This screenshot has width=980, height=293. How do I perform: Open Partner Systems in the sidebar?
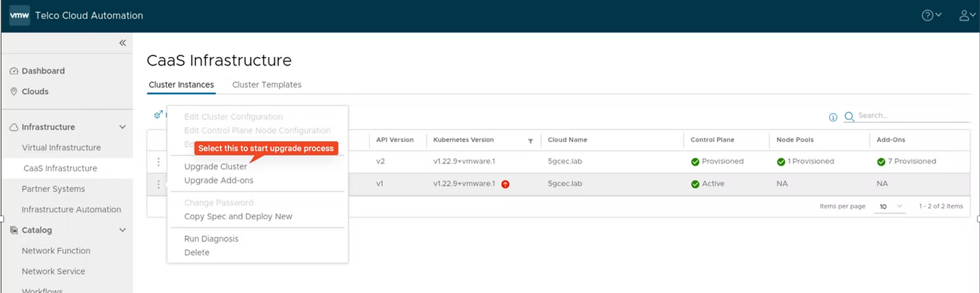[x=53, y=189]
